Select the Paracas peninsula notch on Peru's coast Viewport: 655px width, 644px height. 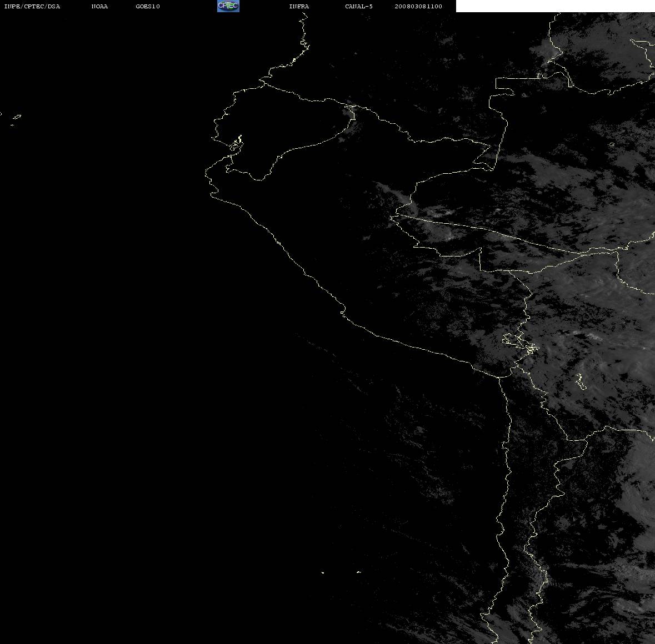click(343, 312)
